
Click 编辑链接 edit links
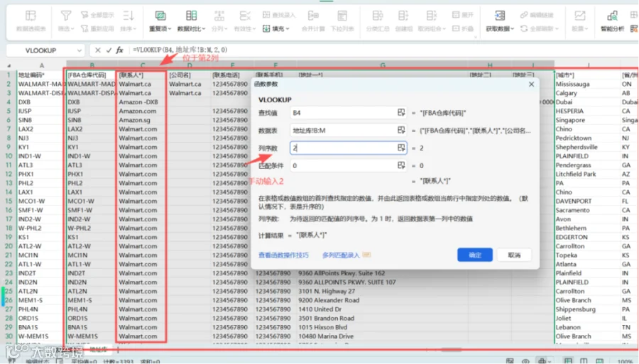[x=537, y=15]
